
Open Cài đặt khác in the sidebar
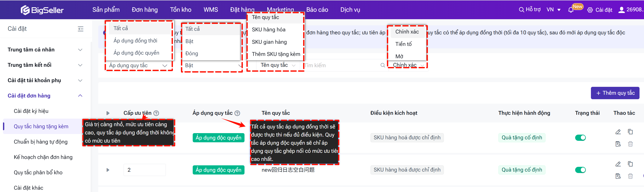point(29,188)
